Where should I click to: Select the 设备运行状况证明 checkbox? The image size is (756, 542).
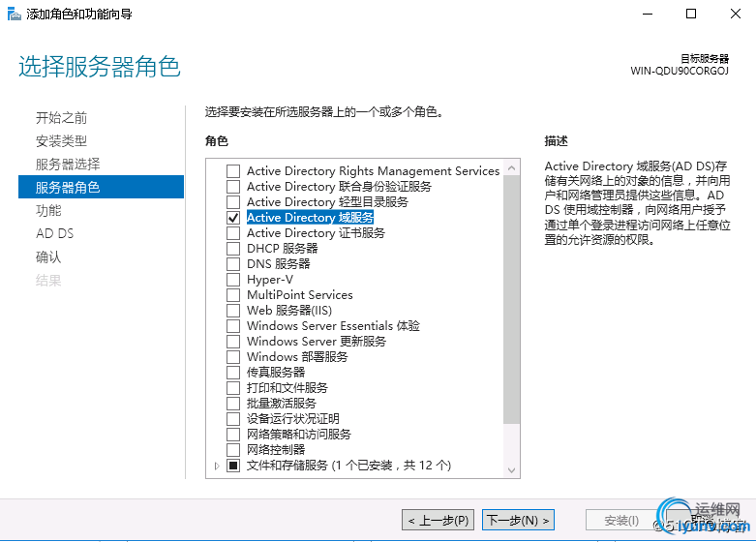233,418
